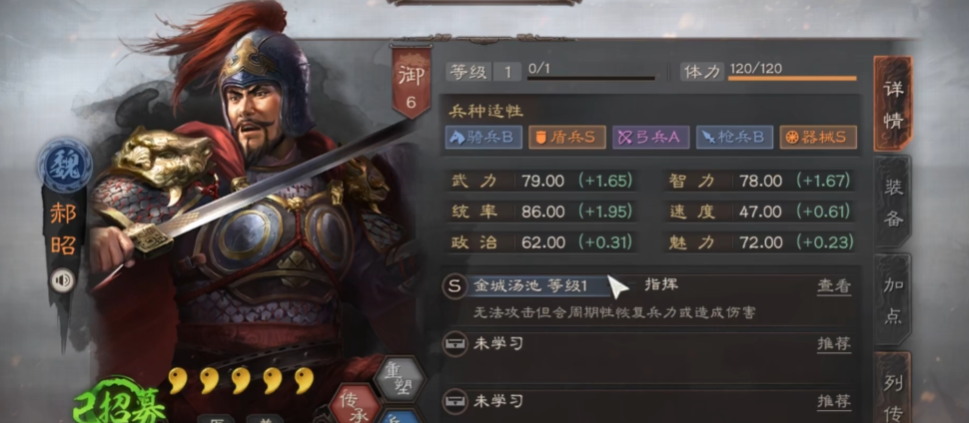Select the 枪兵B spearman troop badge
The width and height of the screenshot is (969, 423).
click(x=735, y=137)
